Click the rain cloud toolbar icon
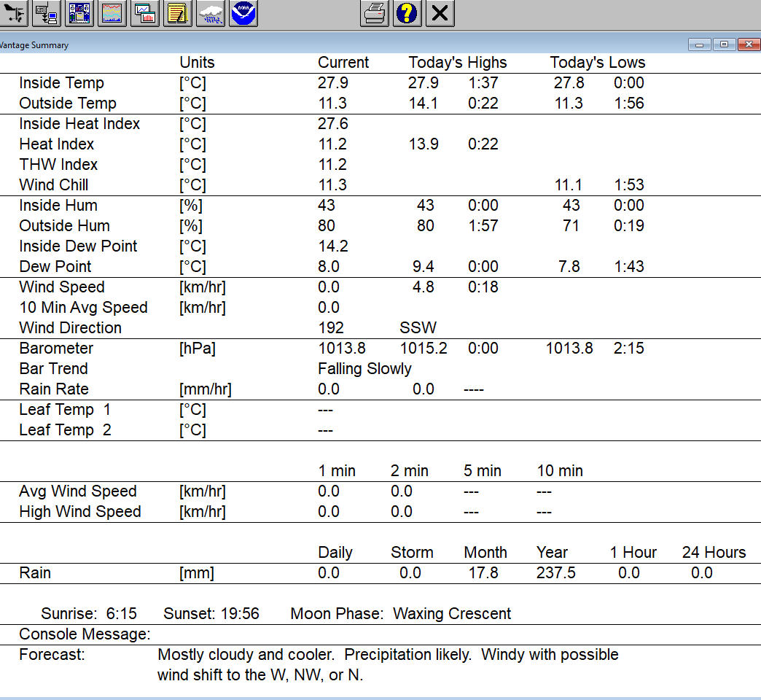The height and width of the screenshot is (700, 761). pos(211,13)
